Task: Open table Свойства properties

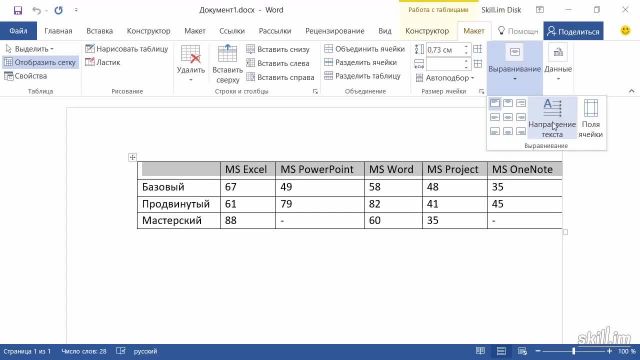Action: [x=26, y=76]
